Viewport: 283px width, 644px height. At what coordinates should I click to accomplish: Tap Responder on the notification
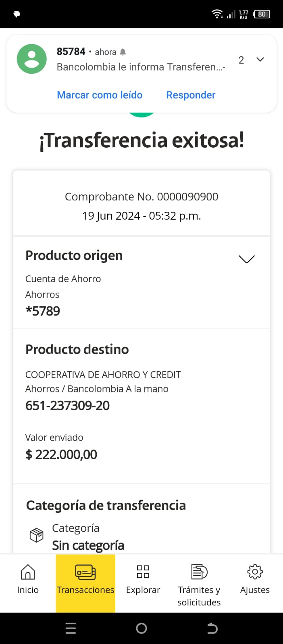tap(191, 95)
